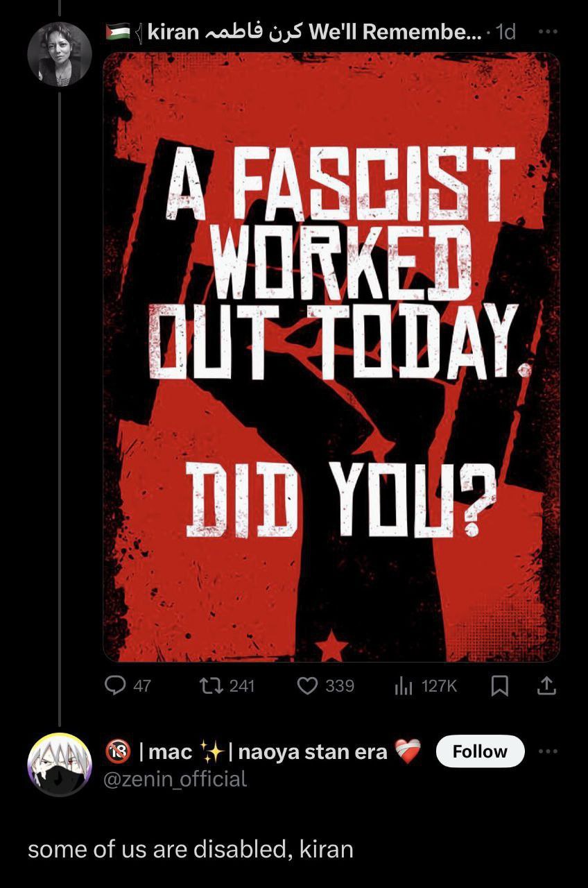Click the 127K views count
The width and height of the screenshot is (588, 888).
tap(439, 686)
